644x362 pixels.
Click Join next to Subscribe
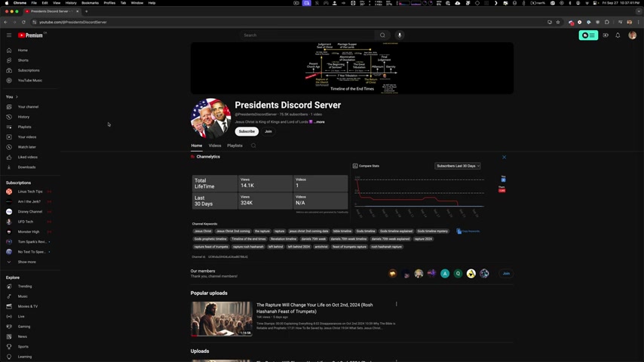(x=268, y=131)
